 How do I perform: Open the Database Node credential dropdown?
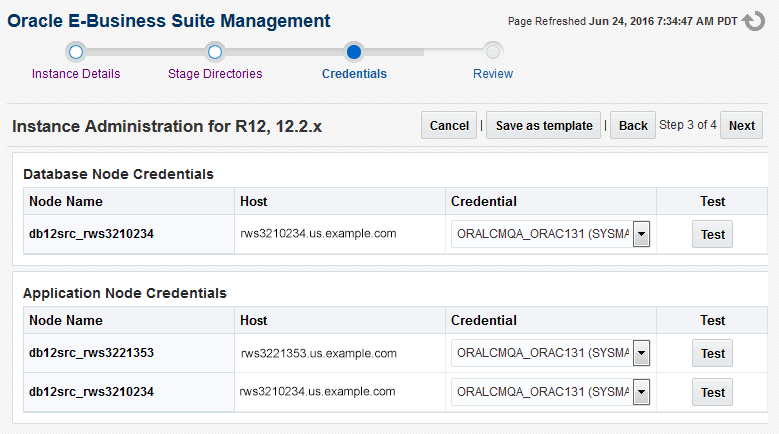(x=641, y=235)
